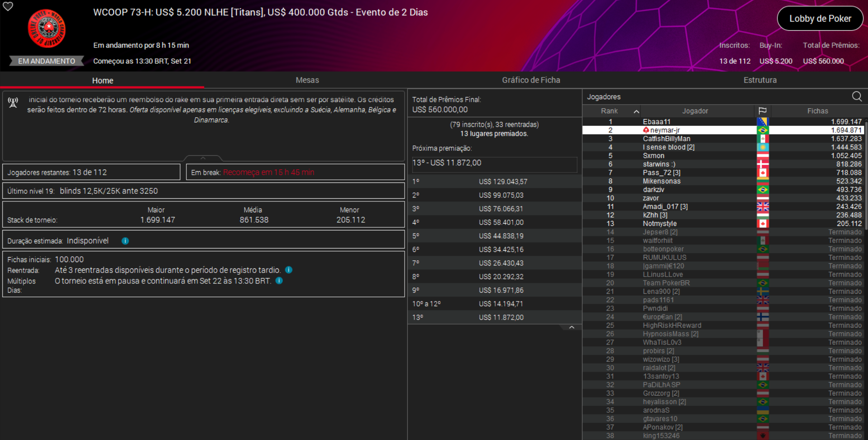Open the Estrutura tab
Screen dimensions: 868x440
760,80
